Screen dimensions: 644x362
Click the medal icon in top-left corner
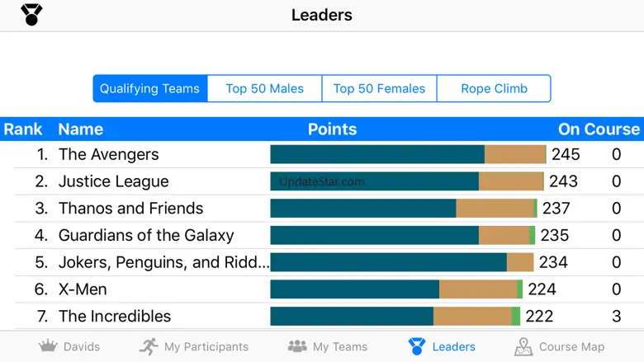click(31, 14)
